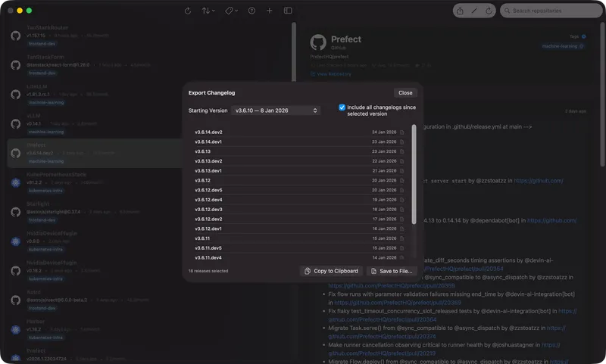Add a new repository with plus icon

[270, 11]
